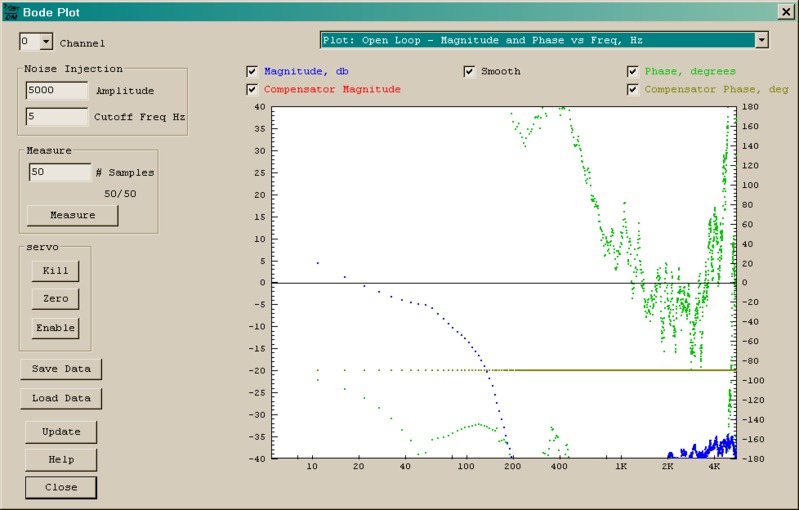Open Help for the Bode Plot

[61, 460]
